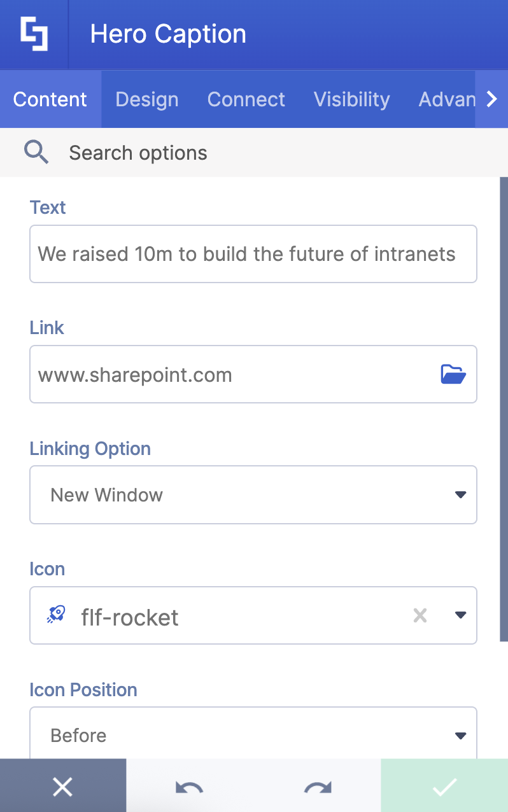
Task: Open the Connect tab
Action: (246, 99)
